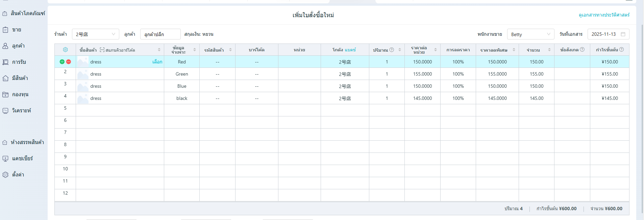Open the table column settings gear
This screenshot has width=644, height=220.
[x=65, y=50]
